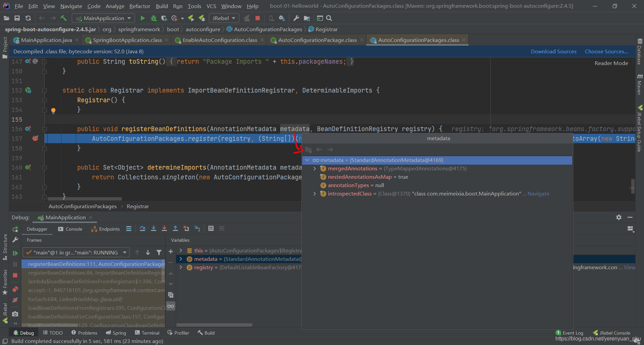Click Save All disk icon
This screenshot has width=644, height=345.
[x=17, y=18]
